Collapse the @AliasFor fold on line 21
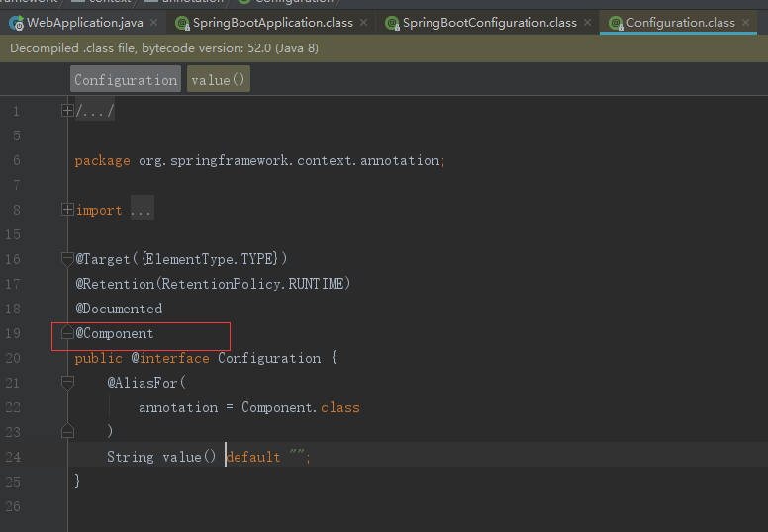The image size is (768, 532). pos(67,383)
